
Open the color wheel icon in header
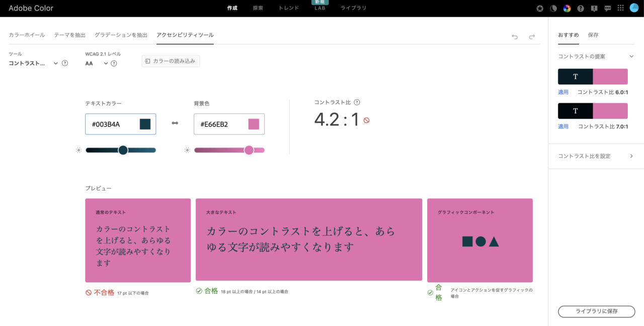click(x=567, y=8)
